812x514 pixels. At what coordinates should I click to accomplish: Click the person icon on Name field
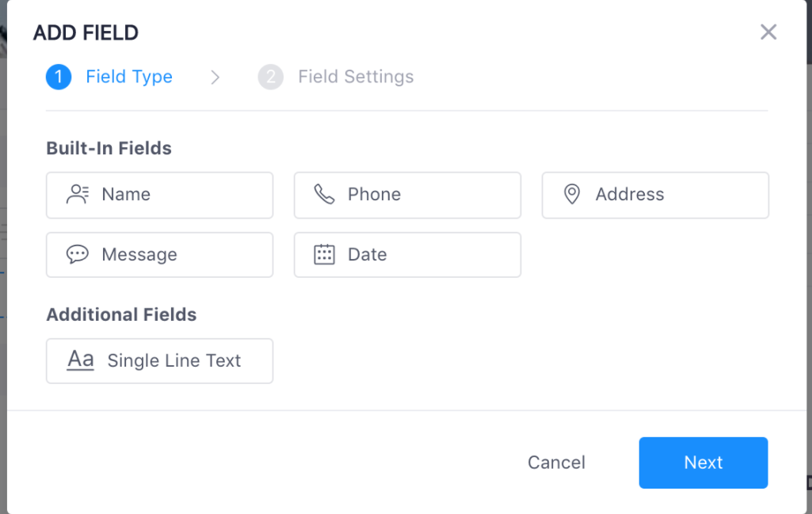point(78,194)
